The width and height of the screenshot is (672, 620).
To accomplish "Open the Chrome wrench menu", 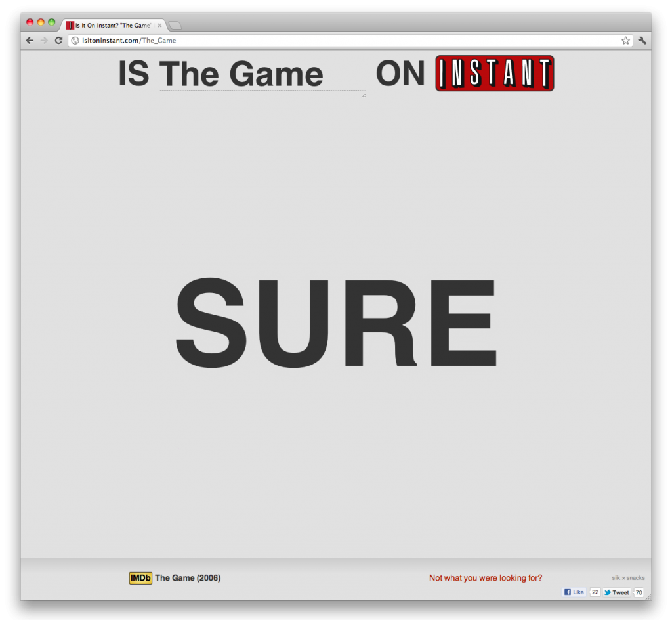I will coord(642,41).
